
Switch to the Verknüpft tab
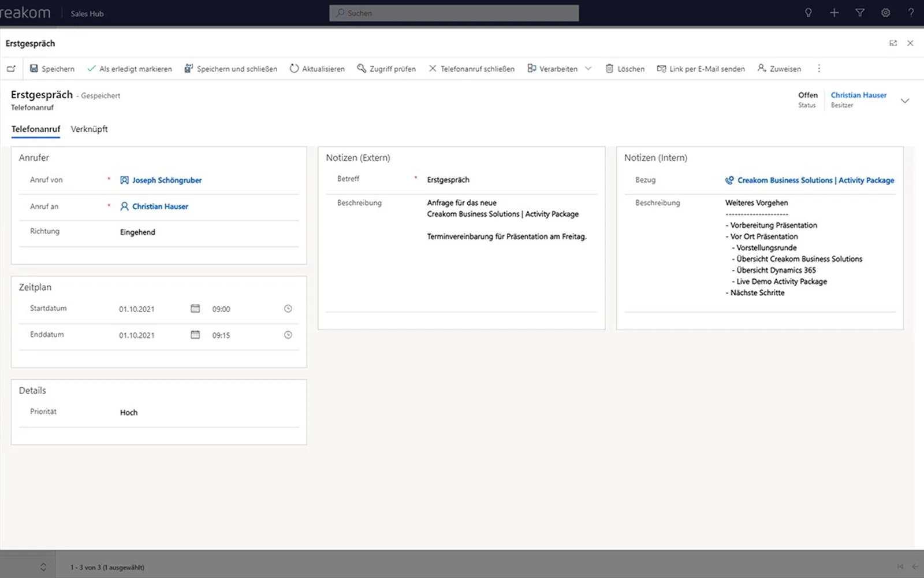[x=89, y=129]
